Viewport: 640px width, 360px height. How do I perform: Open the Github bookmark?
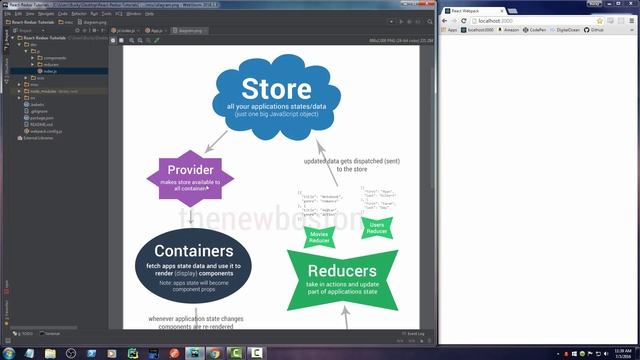(x=593, y=30)
